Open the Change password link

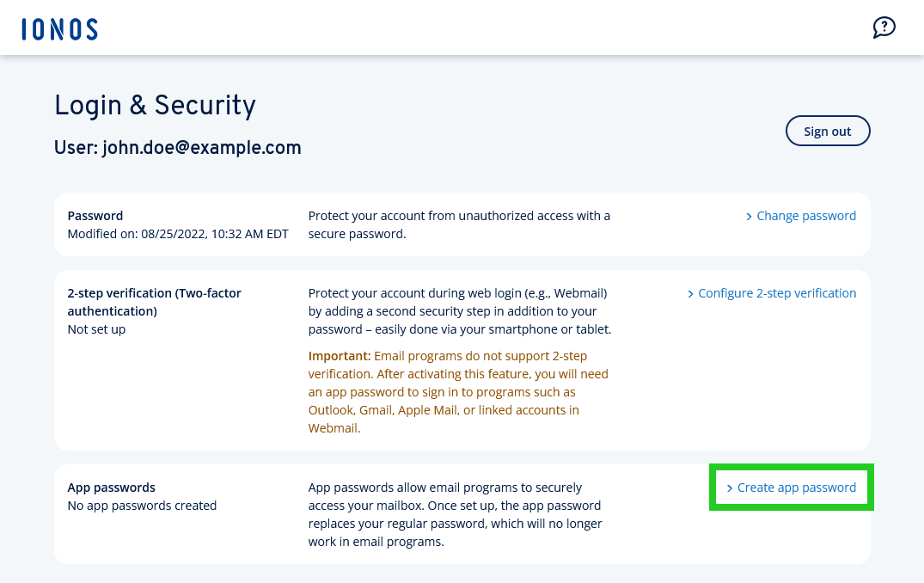[805, 216]
